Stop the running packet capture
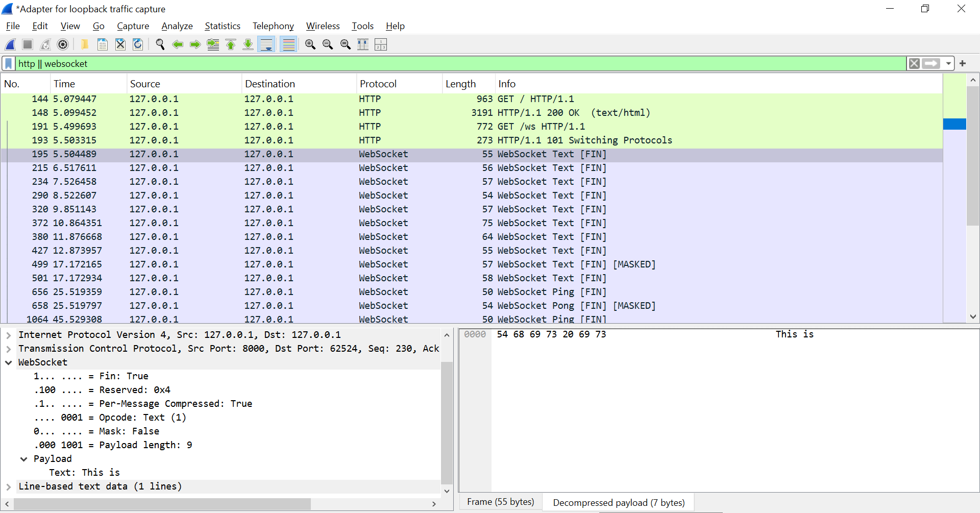 pos(28,44)
